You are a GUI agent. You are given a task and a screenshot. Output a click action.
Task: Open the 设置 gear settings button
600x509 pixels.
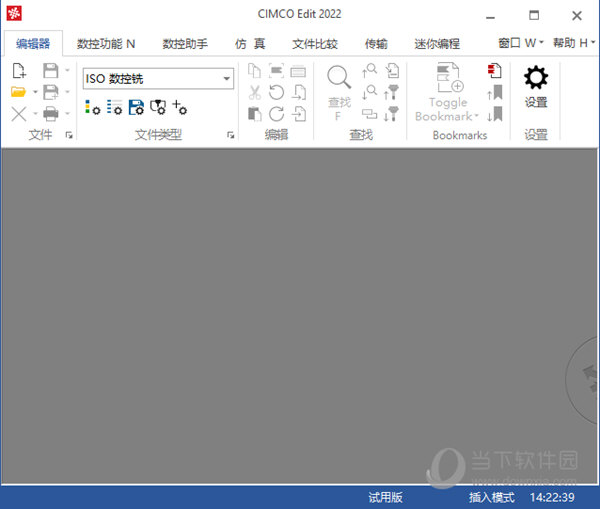point(536,87)
